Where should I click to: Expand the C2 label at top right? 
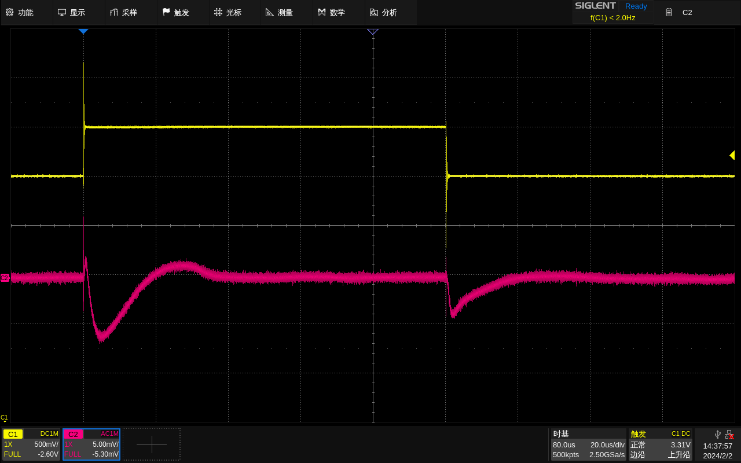687,12
